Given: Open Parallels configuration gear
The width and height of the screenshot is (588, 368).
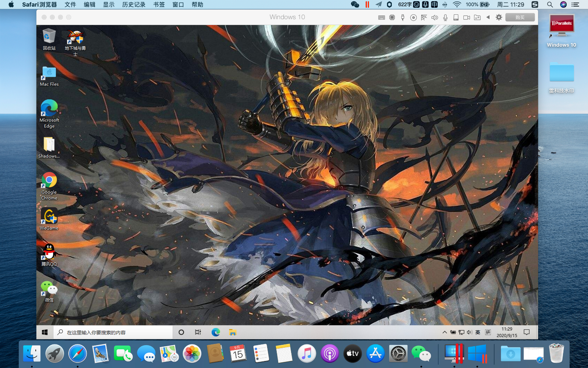Looking at the screenshot, I should pyautogui.click(x=499, y=17).
